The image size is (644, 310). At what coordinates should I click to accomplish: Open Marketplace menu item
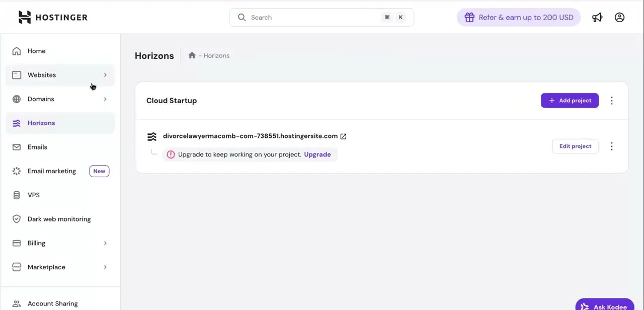point(60,267)
